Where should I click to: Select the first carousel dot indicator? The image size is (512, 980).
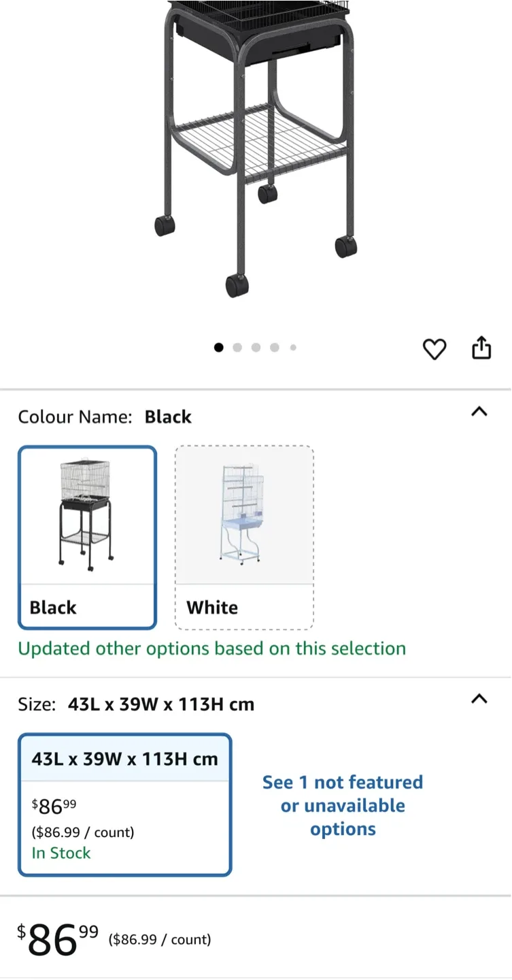tap(219, 347)
